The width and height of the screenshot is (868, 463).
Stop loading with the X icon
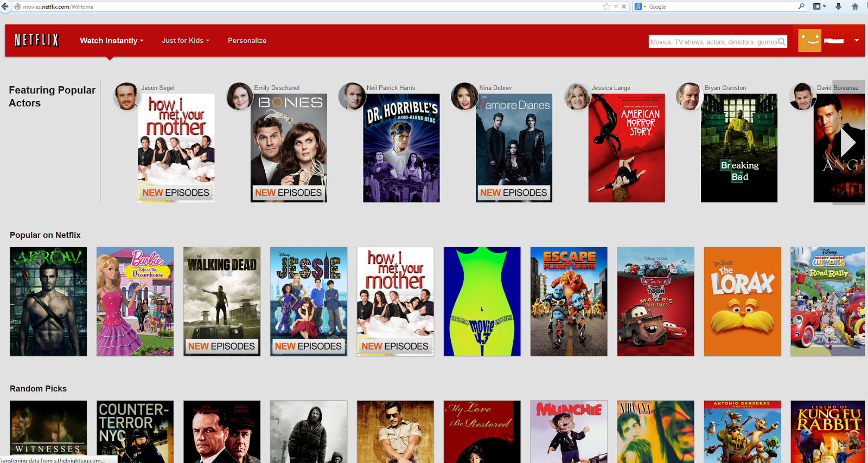tap(624, 7)
